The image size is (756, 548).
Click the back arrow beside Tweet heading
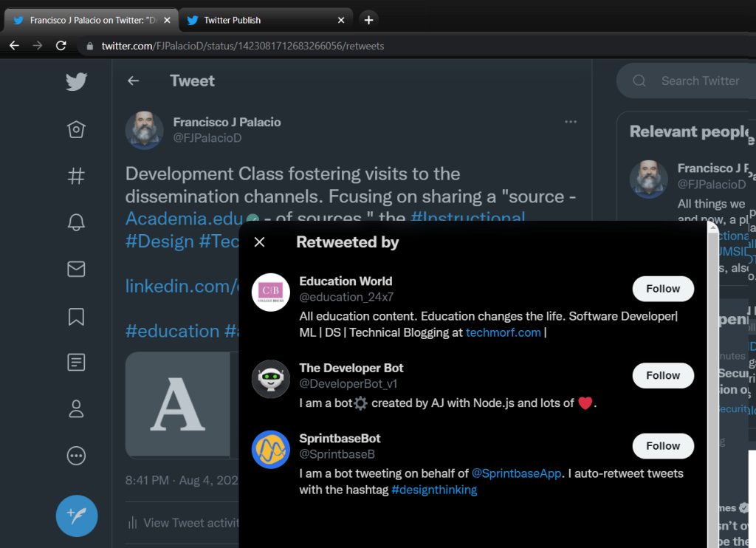tap(133, 81)
